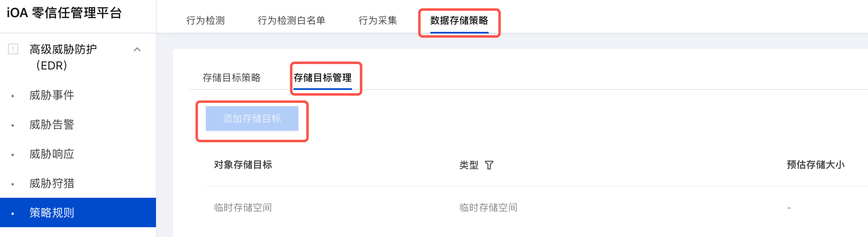This screenshot has width=868, height=237.
Task: Click the EDR shield icon in sidebar
Action: tap(13, 49)
